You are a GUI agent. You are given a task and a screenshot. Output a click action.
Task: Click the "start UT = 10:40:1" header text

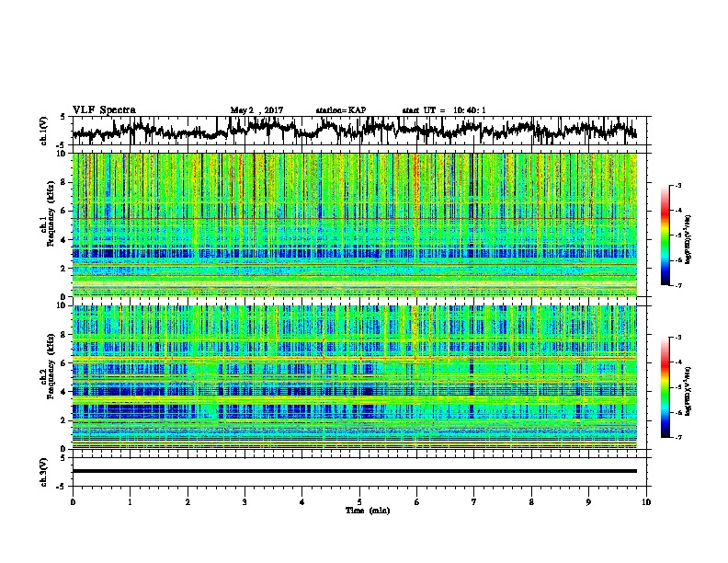click(x=444, y=110)
